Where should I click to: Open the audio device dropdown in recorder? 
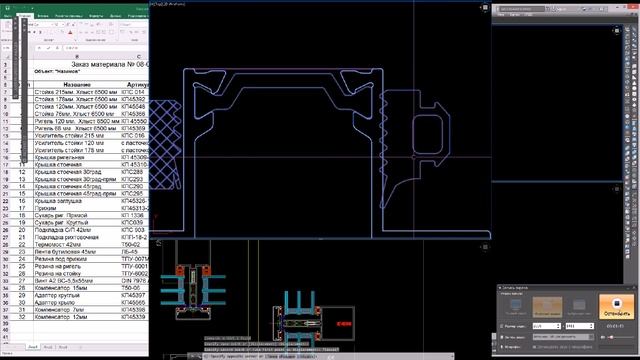(x=563, y=337)
